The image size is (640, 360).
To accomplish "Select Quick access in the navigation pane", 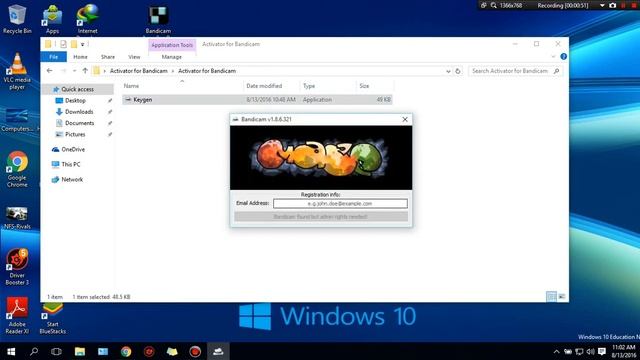I will pos(78,89).
